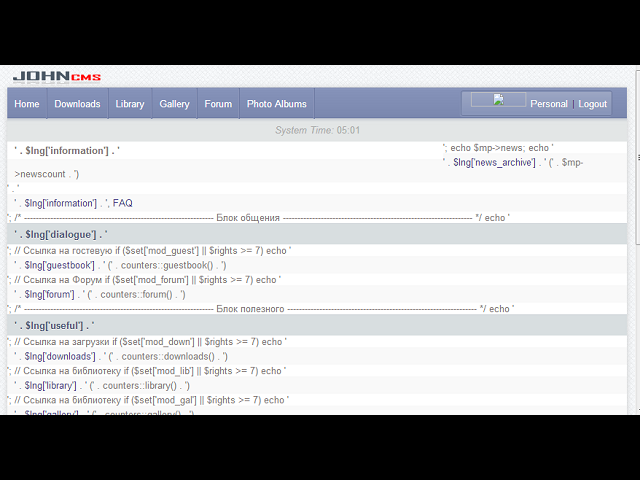Open the Personal account link
Image resolution: width=640 pixels, height=480 pixels.
pos(549,104)
